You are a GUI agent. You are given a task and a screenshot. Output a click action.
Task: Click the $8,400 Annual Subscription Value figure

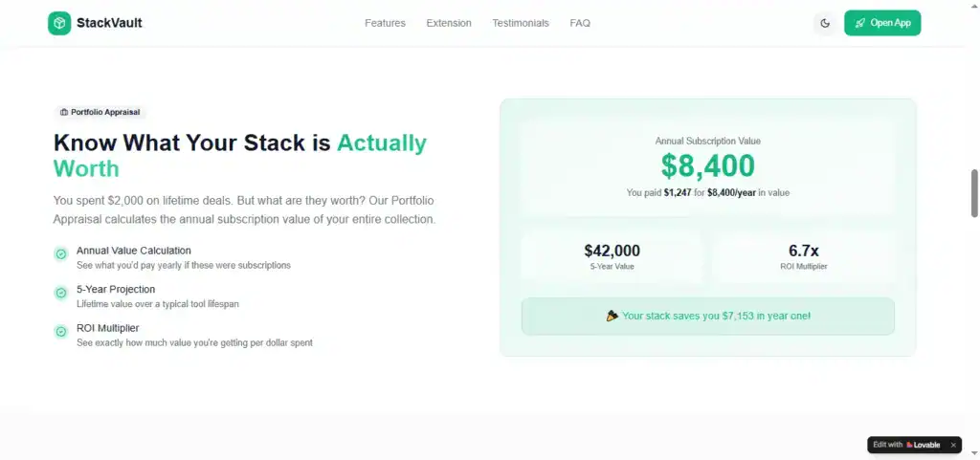(707, 166)
